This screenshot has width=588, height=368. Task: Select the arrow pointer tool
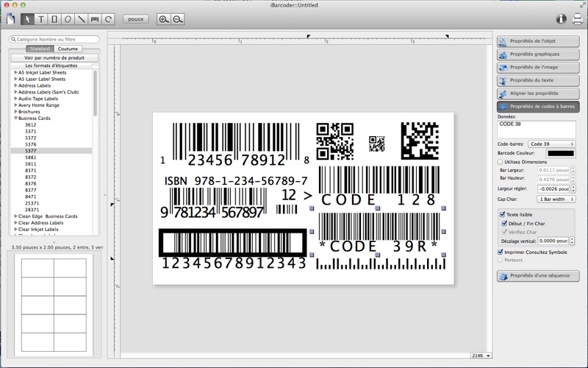pyautogui.click(x=27, y=19)
